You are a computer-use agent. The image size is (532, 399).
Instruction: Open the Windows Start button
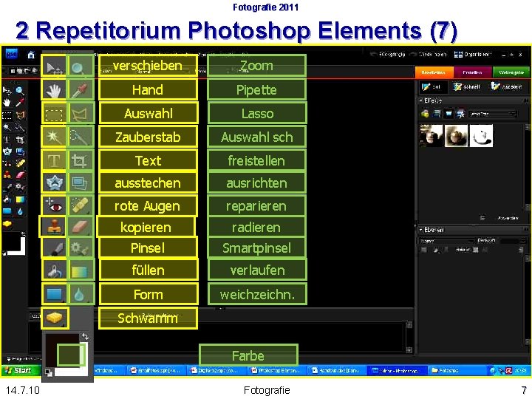click(x=21, y=370)
